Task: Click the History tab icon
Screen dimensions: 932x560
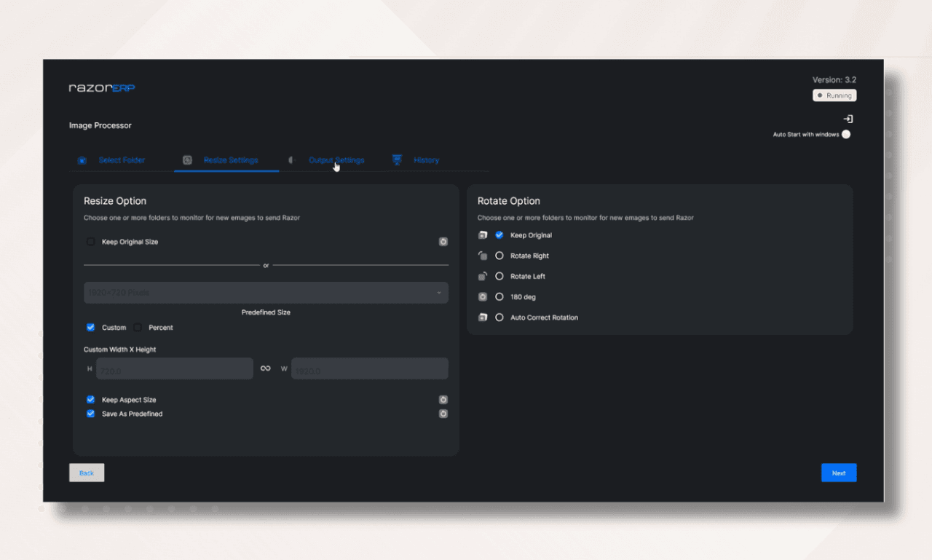Action: 396,159
